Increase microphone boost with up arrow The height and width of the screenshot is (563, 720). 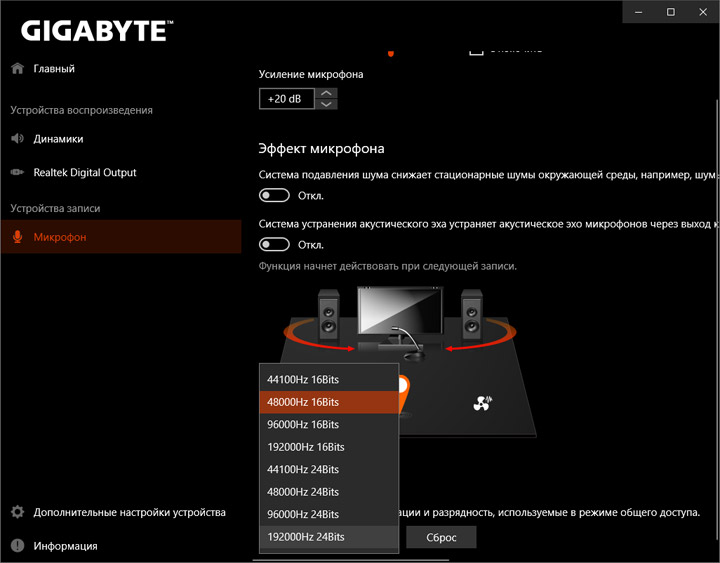point(326,93)
